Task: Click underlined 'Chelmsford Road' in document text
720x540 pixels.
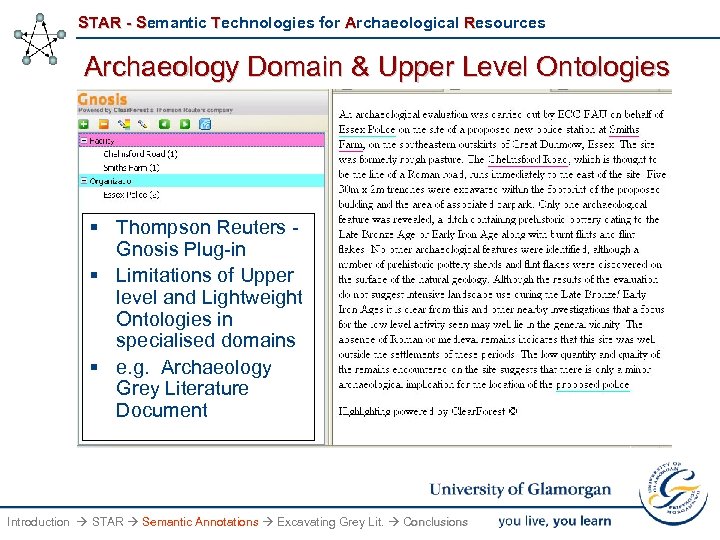Action: click(529, 159)
